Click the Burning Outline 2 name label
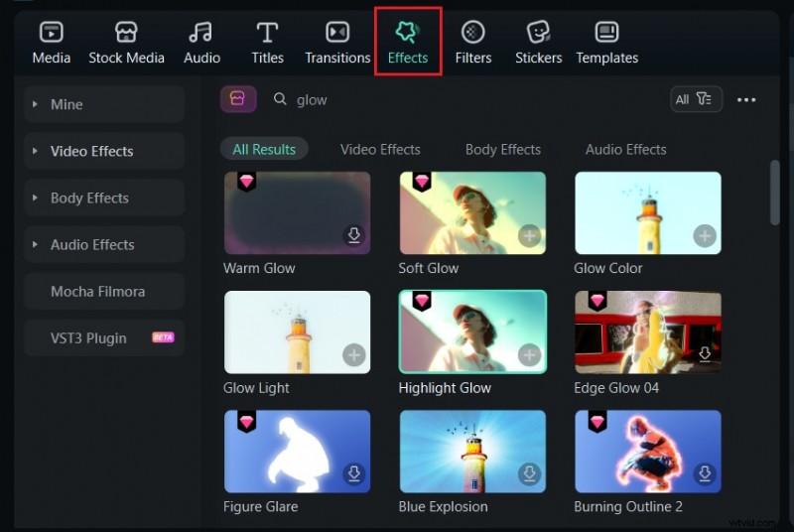Image resolution: width=794 pixels, height=532 pixels. coord(628,507)
